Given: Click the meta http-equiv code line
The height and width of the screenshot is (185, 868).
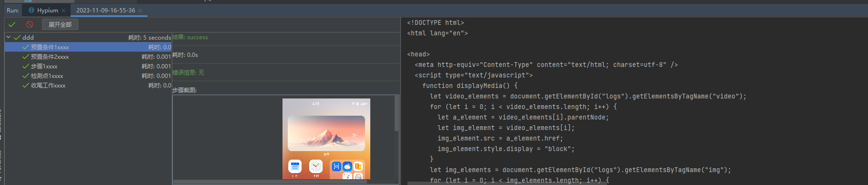Looking at the screenshot, I should pyautogui.click(x=546, y=65).
